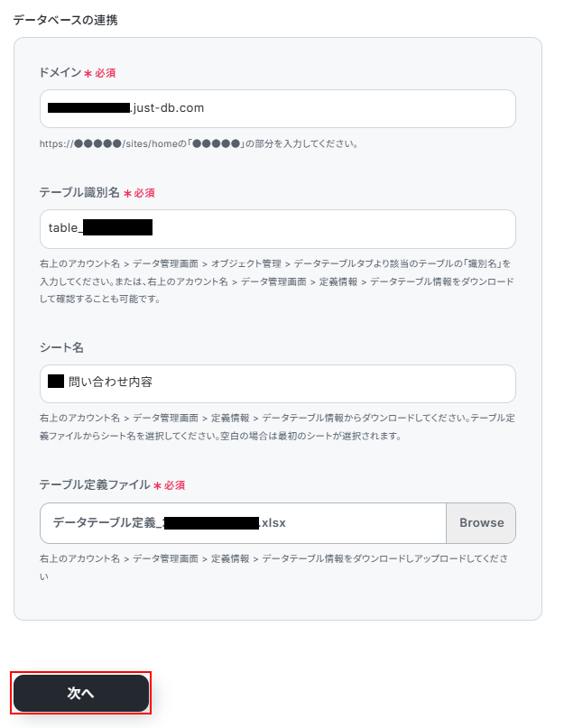Click the テーブル識別名 label text

(x=79, y=192)
